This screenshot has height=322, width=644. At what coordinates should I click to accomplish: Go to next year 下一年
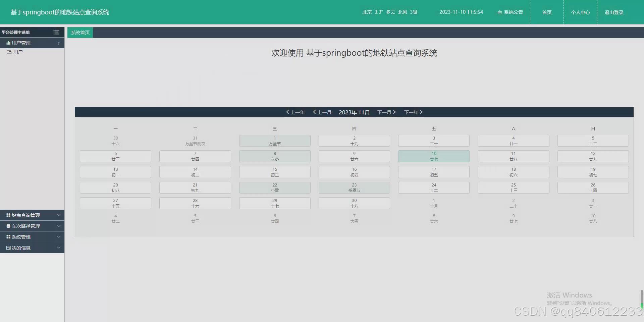[x=414, y=112]
